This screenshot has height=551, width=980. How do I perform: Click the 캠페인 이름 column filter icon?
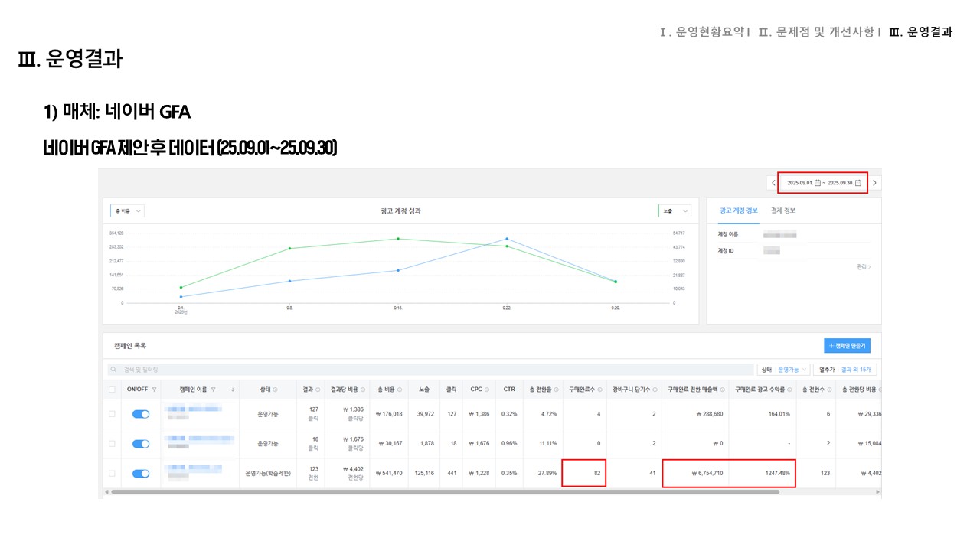(213, 390)
